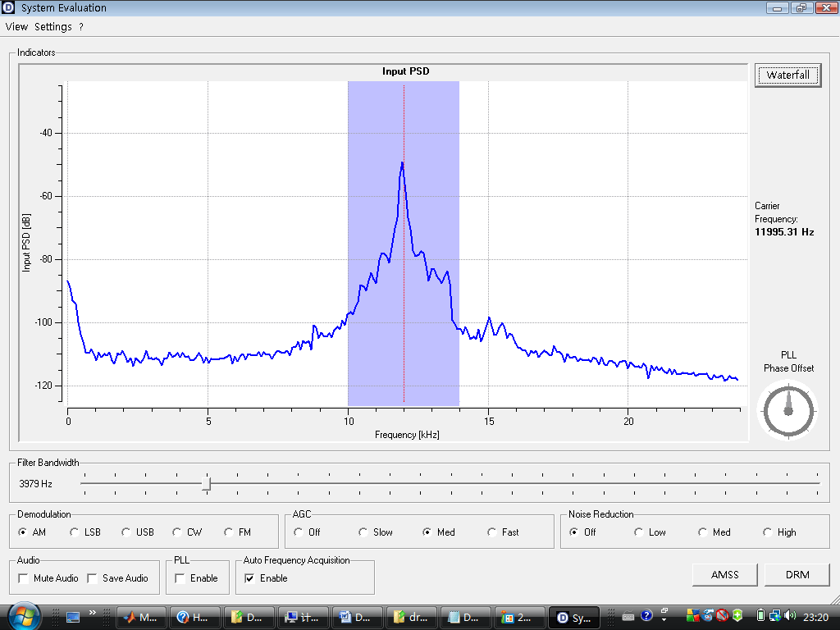Click the System Evaluation title bar icon

point(8,7)
